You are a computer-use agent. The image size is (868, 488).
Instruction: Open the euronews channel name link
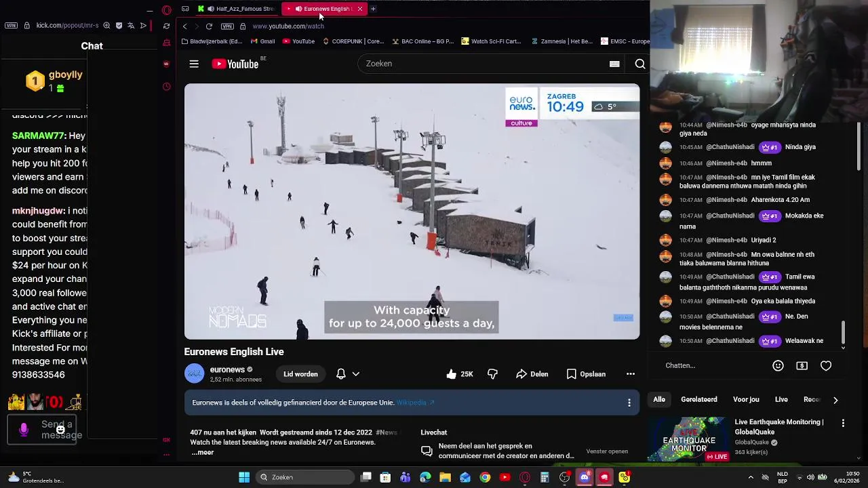pos(227,369)
